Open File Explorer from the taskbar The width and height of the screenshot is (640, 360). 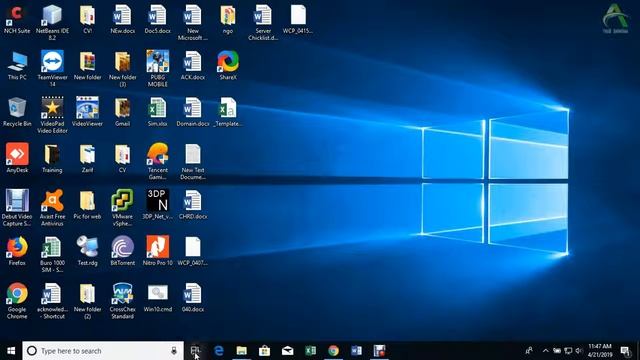242,351
